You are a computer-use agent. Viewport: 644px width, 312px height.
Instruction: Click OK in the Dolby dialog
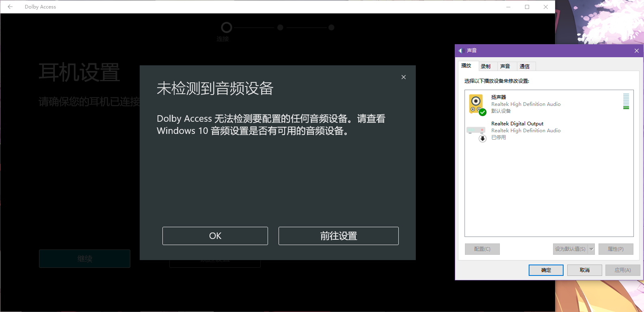[215, 236]
